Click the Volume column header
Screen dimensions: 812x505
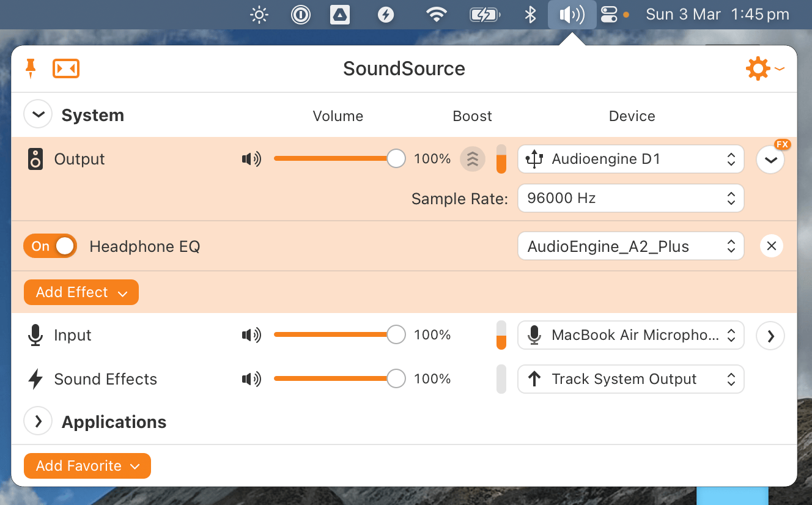(x=338, y=116)
